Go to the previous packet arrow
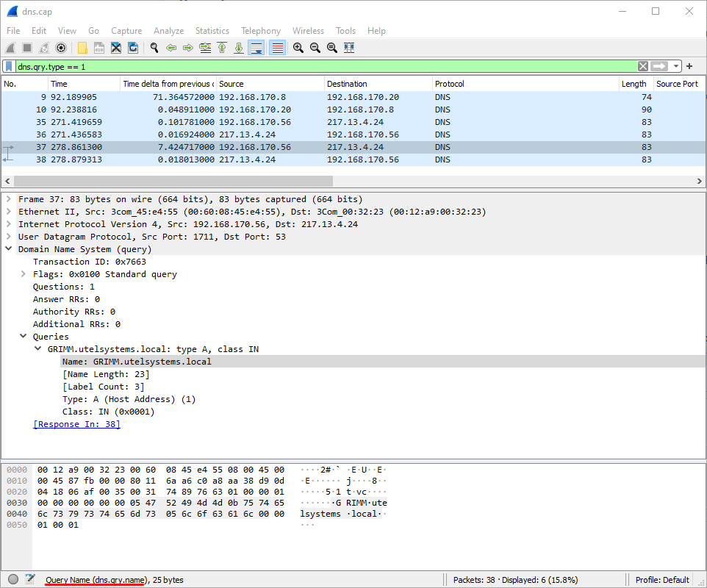Viewport: 707px width, 588px height. coord(171,48)
